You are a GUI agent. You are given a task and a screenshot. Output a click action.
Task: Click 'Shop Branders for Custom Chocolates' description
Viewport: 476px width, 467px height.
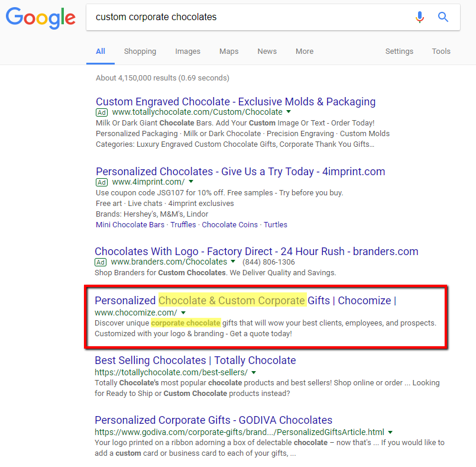click(215, 272)
